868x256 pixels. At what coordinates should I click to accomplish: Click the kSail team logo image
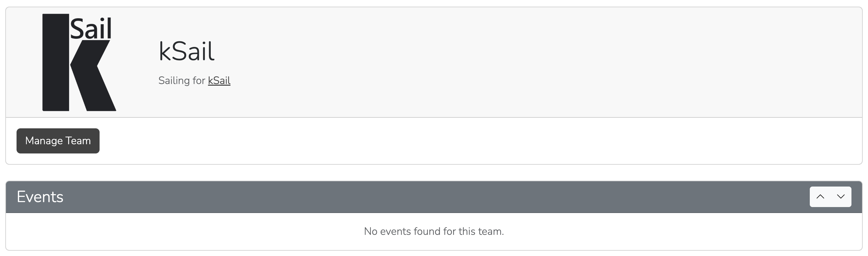click(x=79, y=62)
